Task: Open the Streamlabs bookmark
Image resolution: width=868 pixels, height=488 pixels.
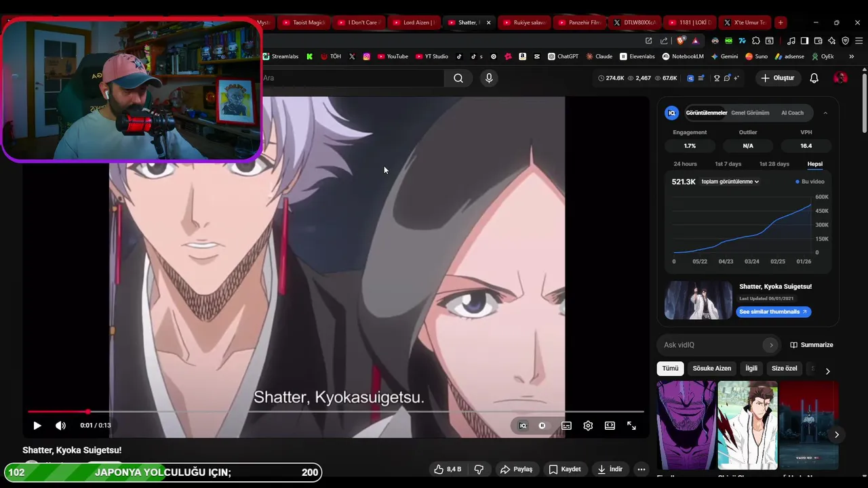Action: coord(280,56)
